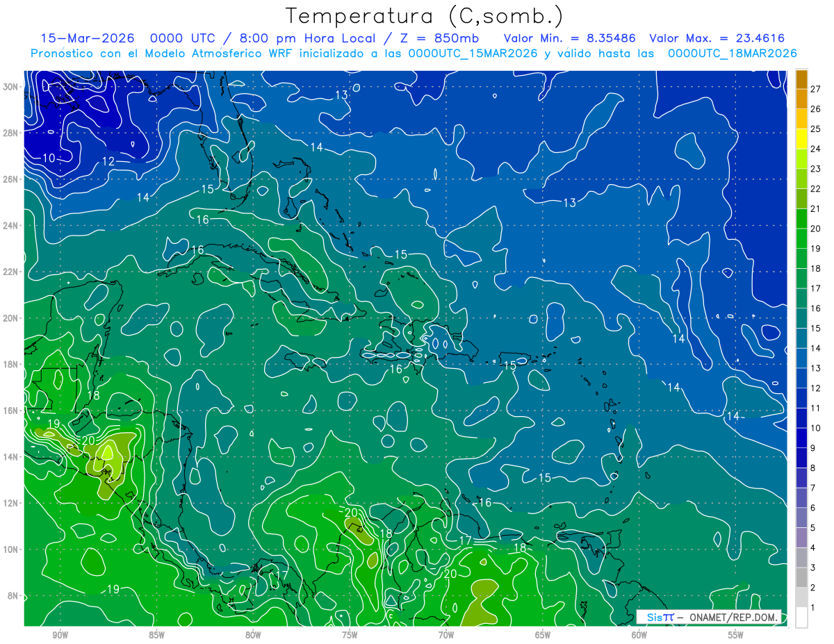The height and width of the screenshot is (644, 834).
Task: Click the "12N" latitude axis label
Action: coord(11,502)
